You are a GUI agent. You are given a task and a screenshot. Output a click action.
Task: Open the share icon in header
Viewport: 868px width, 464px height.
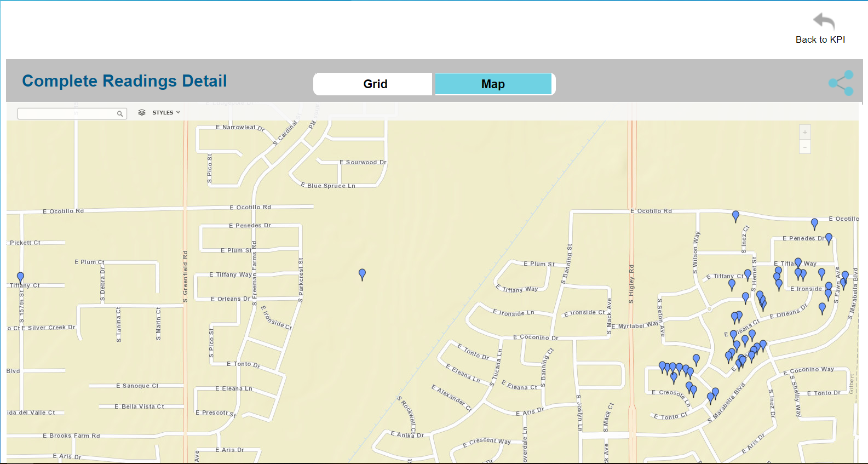tap(841, 83)
